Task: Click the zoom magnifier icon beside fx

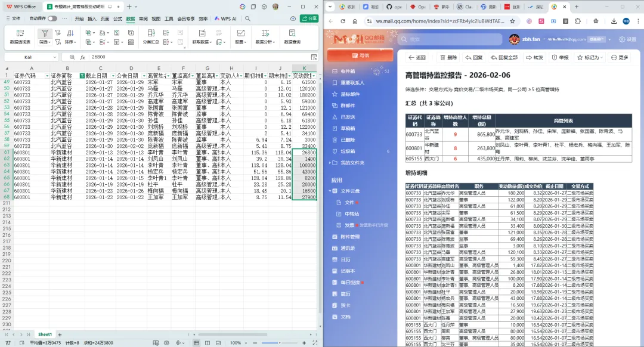Action: point(72,57)
